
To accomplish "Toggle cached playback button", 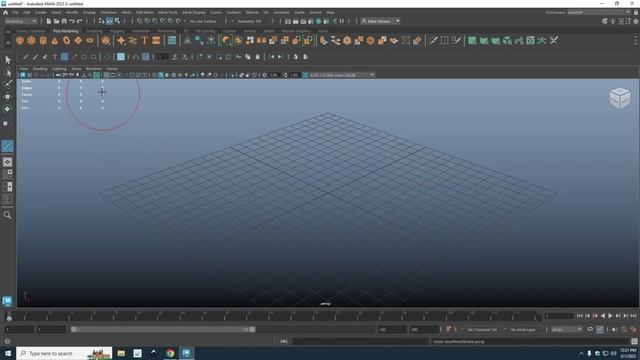I will click(x=600, y=329).
